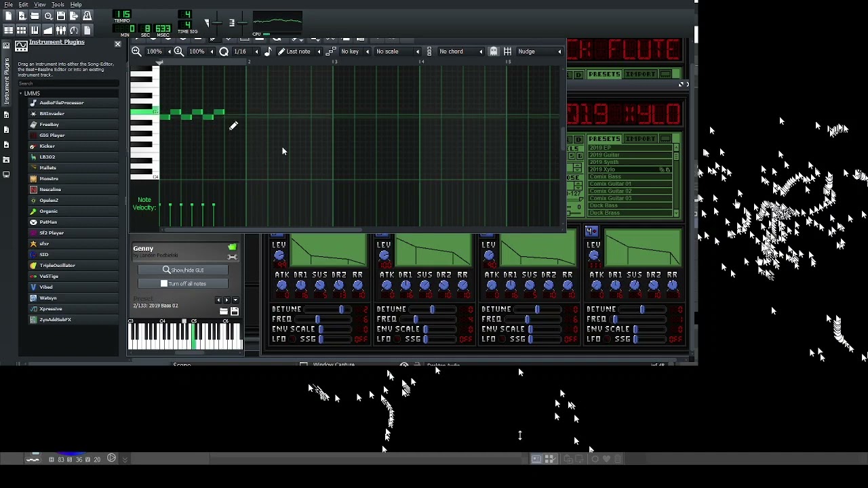Viewport: 868px width, 488px height.
Task: Open Genny preset list dropdown arrow
Action: coord(235,300)
